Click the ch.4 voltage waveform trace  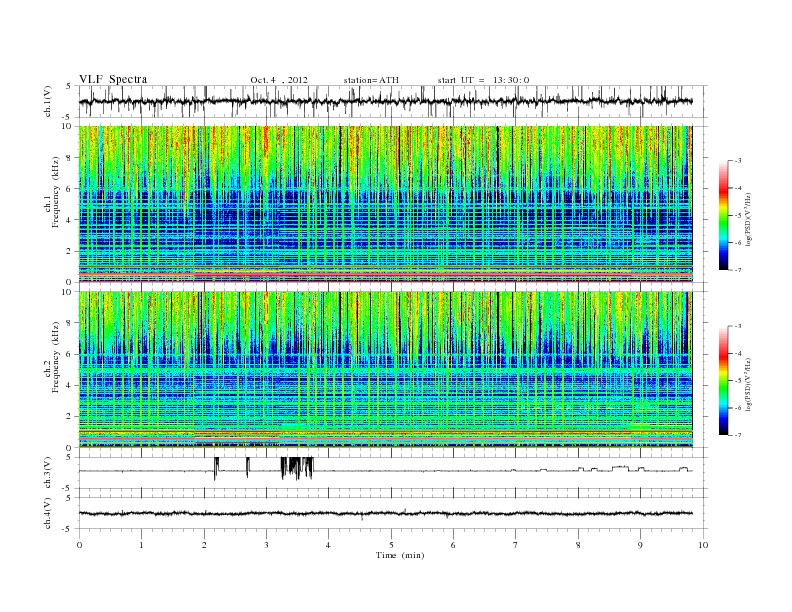pyautogui.click(x=385, y=514)
